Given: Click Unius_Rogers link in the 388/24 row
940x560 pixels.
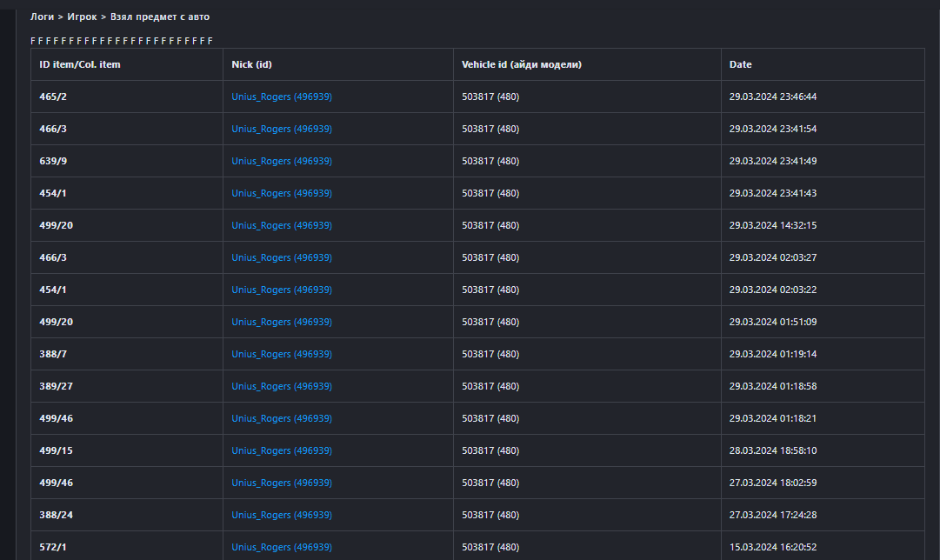Looking at the screenshot, I should [x=281, y=515].
